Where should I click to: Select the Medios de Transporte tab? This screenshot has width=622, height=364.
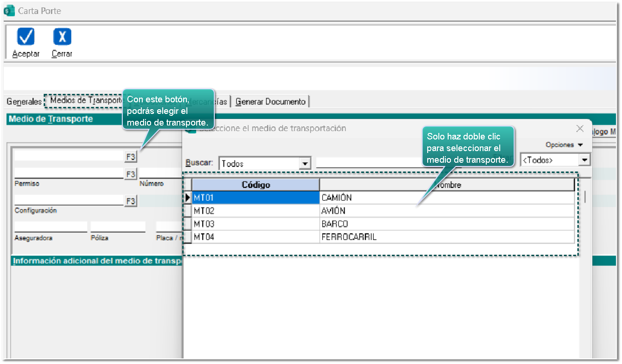pyautogui.click(x=85, y=101)
